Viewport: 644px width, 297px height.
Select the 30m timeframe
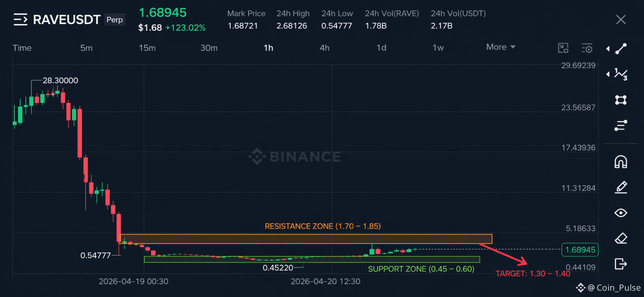tap(209, 48)
